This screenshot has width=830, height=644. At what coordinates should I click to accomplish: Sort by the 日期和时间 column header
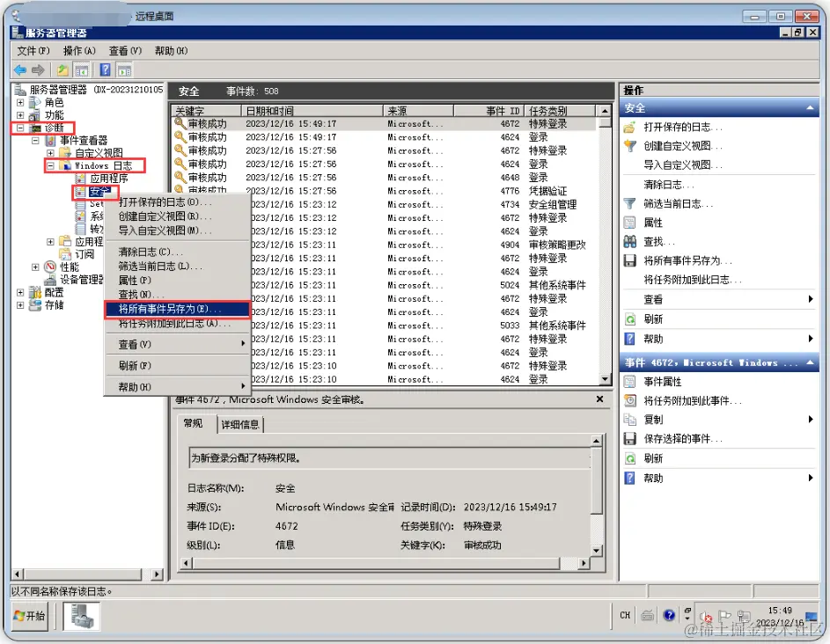pos(312,111)
